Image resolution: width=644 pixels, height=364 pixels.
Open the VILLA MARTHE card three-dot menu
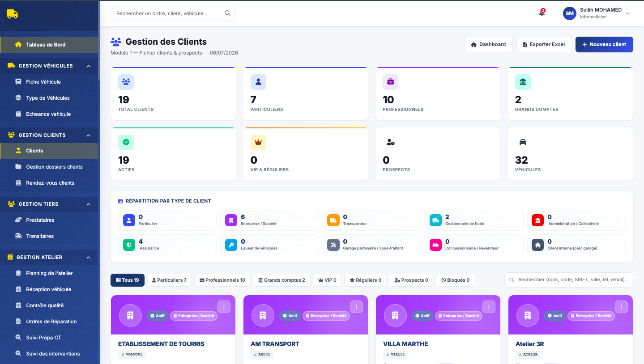489,307
